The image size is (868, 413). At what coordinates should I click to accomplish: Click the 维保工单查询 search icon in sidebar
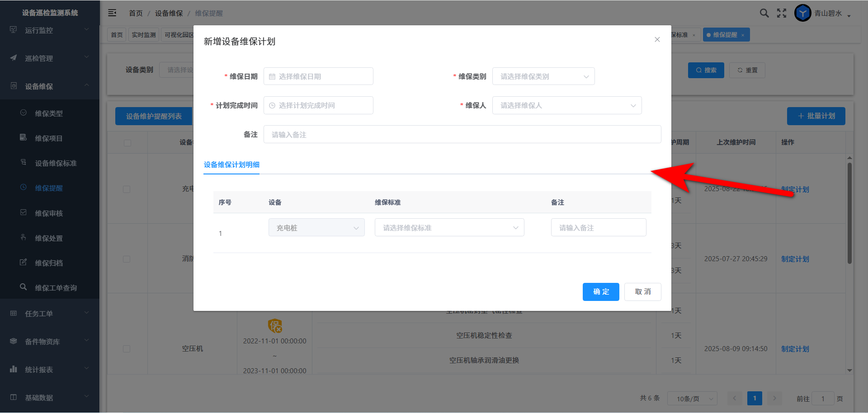(x=23, y=287)
